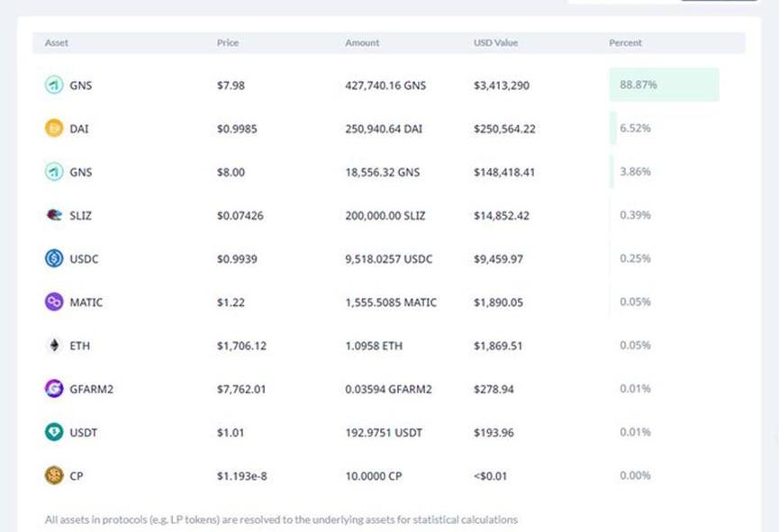Select the SLIZ token icon
779x532 pixels.
coord(54,215)
